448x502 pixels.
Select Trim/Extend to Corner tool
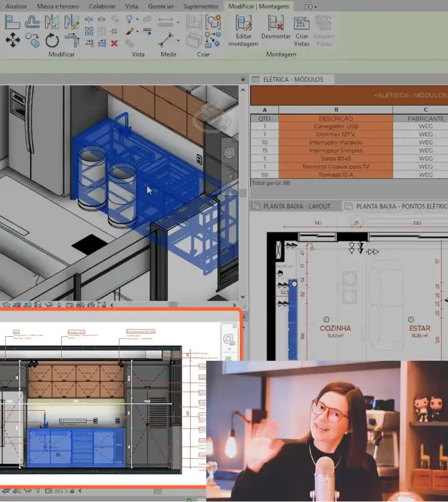pos(72,40)
